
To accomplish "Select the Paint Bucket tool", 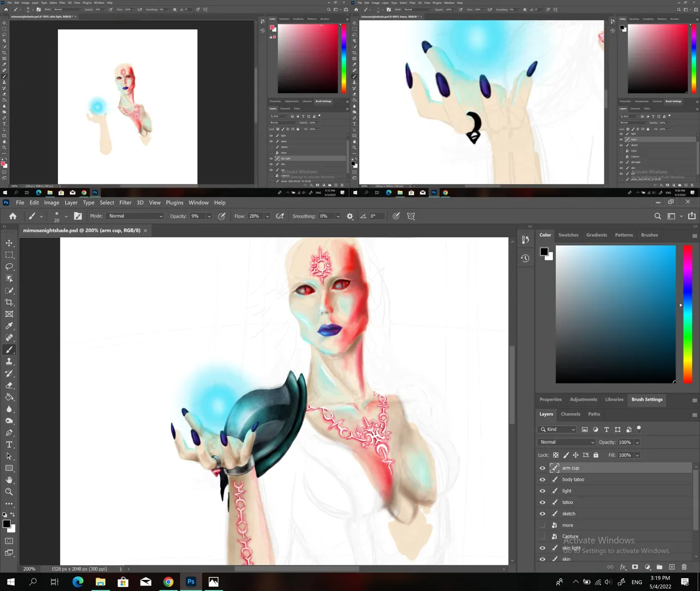I will click(x=9, y=397).
